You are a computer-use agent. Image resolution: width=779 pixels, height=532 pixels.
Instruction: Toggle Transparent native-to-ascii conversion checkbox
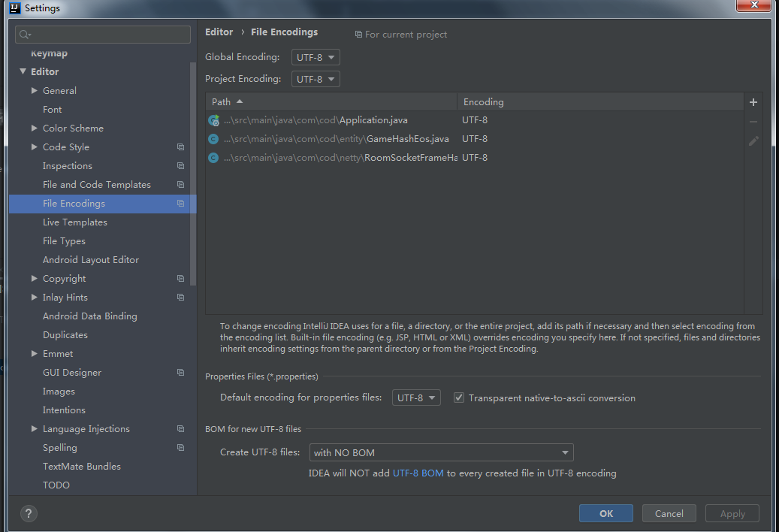click(458, 398)
